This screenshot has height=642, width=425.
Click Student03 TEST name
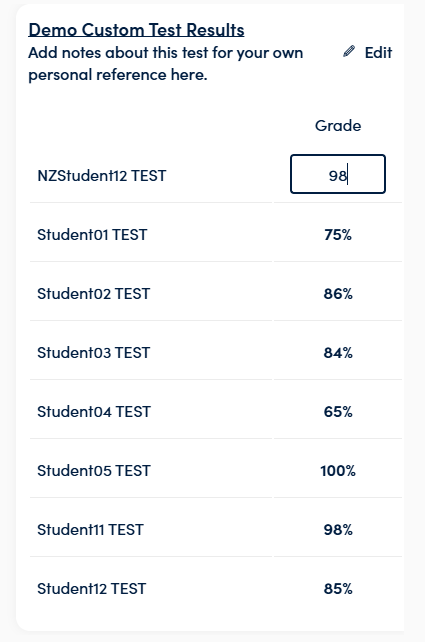(x=94, y=353)
